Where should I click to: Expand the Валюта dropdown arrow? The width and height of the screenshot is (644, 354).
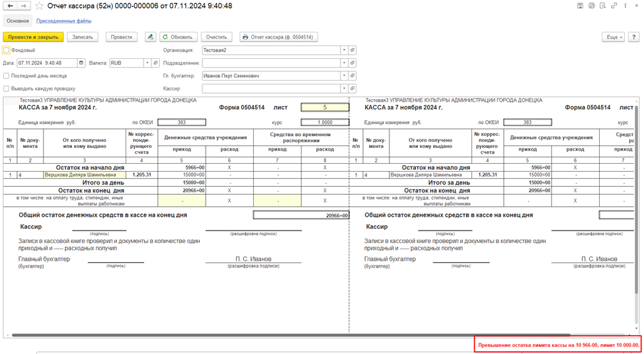coord(148,63)
